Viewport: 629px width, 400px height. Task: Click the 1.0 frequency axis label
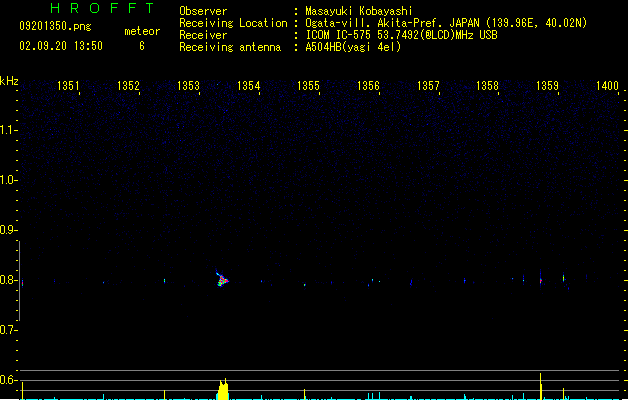point(8,180)
